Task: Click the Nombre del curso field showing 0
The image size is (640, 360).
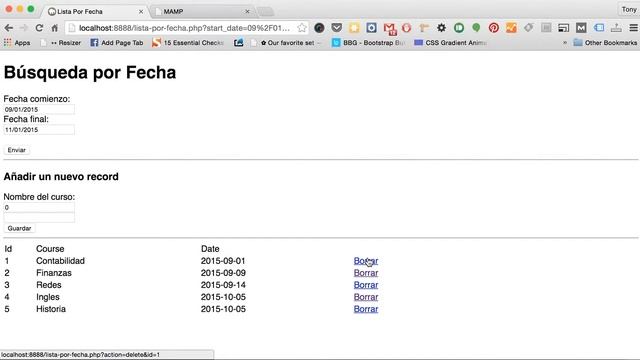Action: click(39, 207)
